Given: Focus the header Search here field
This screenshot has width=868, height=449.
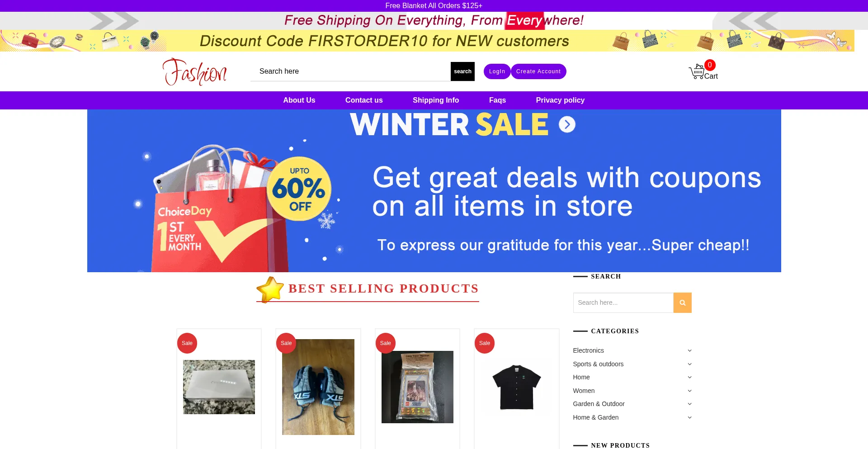Looking at the screenshot, I should [350, 71].
